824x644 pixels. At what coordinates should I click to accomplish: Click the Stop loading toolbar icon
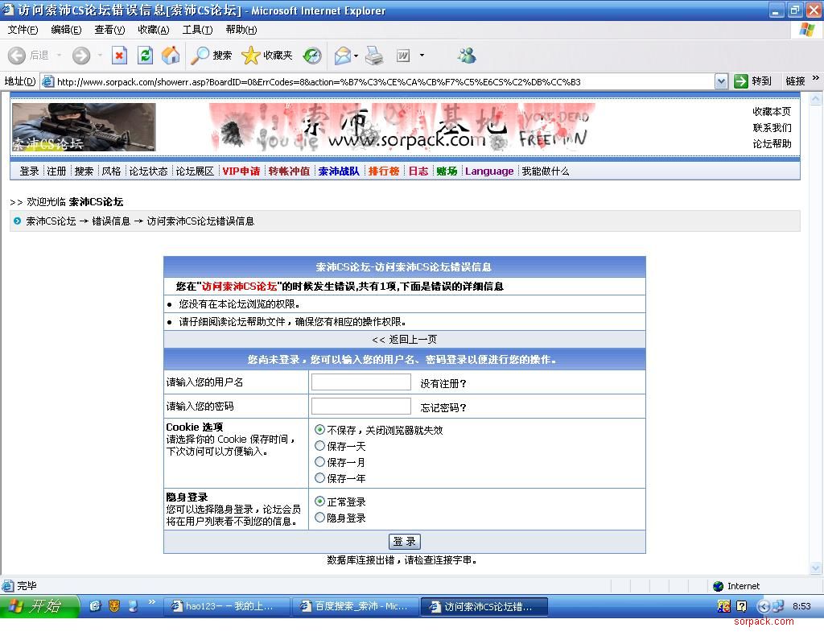[119, 56]
